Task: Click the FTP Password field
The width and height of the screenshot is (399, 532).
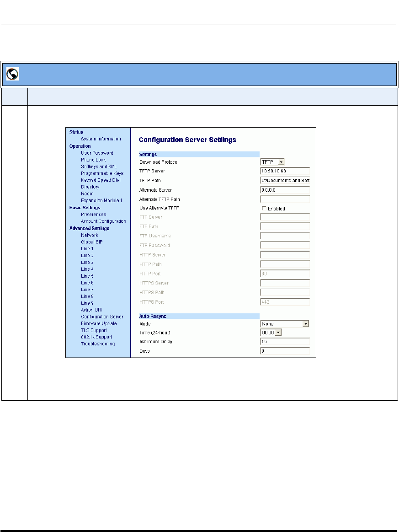Action: [x=285, y=245]
